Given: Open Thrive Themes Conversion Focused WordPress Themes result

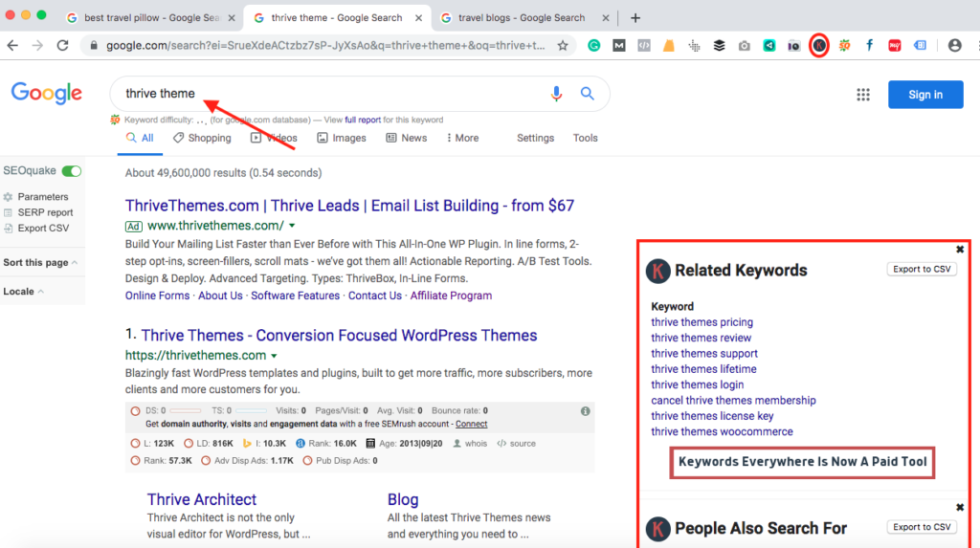Looking at the screenshot, I should pyautogui.click(x=339, y=336).
